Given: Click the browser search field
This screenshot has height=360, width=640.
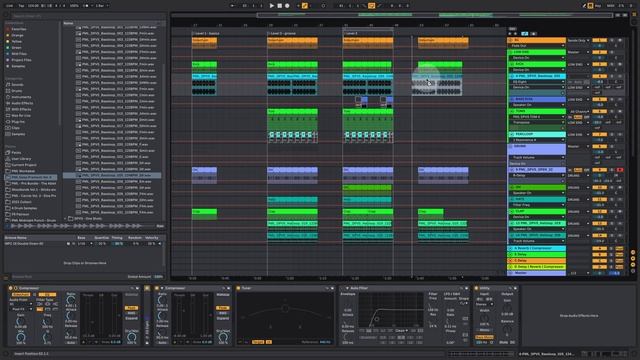Looking at the screenshot, I should tap(88, 16).
